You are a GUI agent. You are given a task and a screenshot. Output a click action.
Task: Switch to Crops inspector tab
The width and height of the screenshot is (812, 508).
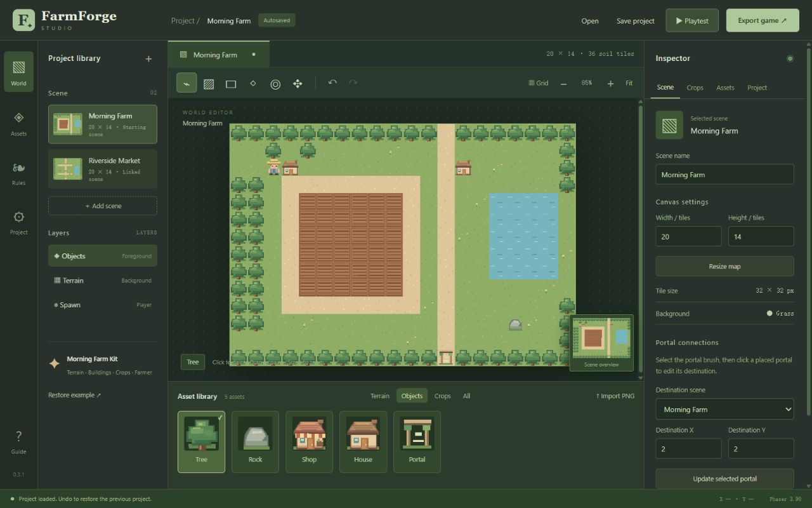coord(695,88)
